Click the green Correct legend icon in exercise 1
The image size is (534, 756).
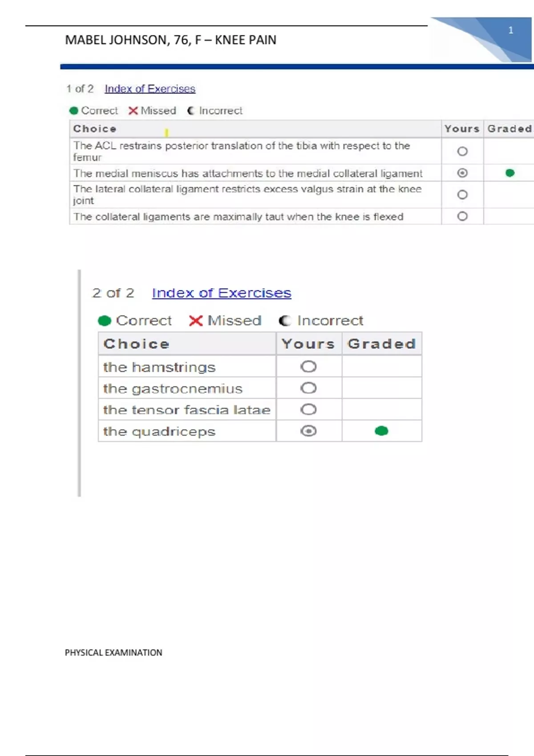point(74,111)
